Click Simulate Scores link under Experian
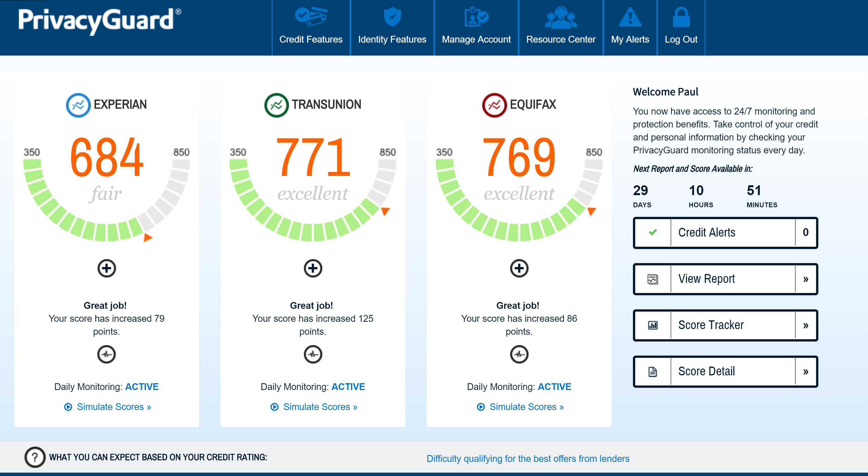 tap(114, 407)
